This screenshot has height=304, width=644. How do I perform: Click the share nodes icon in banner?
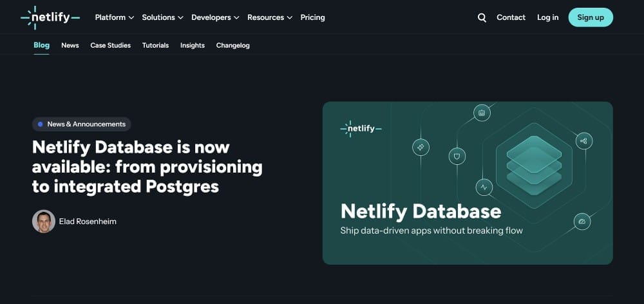(583, 141)
